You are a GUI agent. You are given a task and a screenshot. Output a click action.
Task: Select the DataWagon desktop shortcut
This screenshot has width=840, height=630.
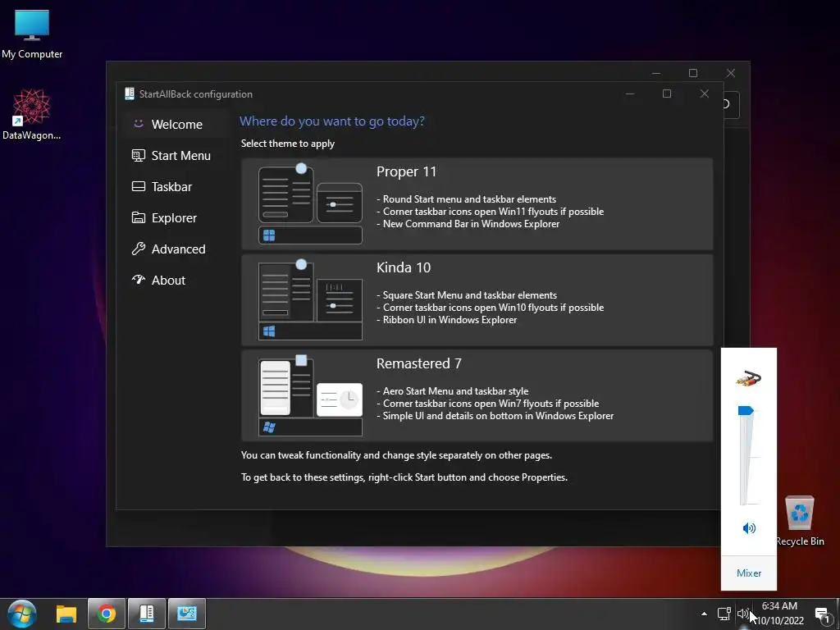click(x=32, y=115)
